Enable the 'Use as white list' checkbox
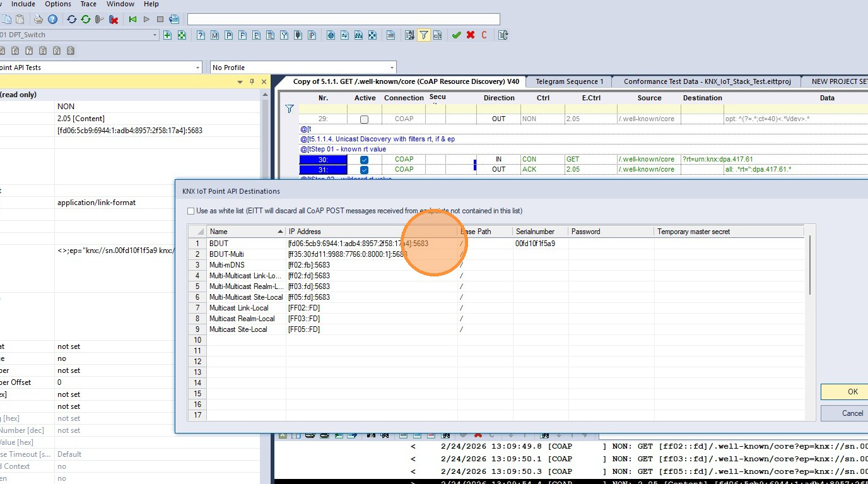The height and width of the screenshot is (484, 868). [191, 211]
